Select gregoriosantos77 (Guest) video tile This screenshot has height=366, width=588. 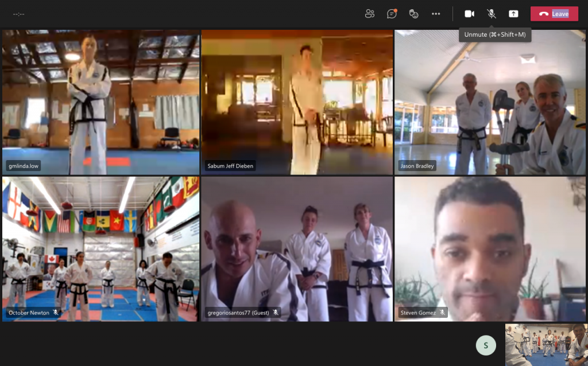[x=297, y=249]
